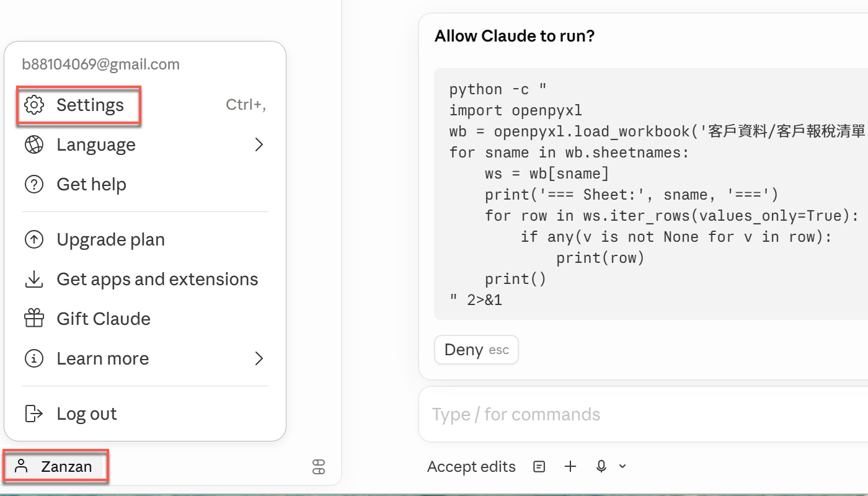Screen dimensions: 868x496
Task: Expand the Learn more submenu chevron
Action: 259,358
